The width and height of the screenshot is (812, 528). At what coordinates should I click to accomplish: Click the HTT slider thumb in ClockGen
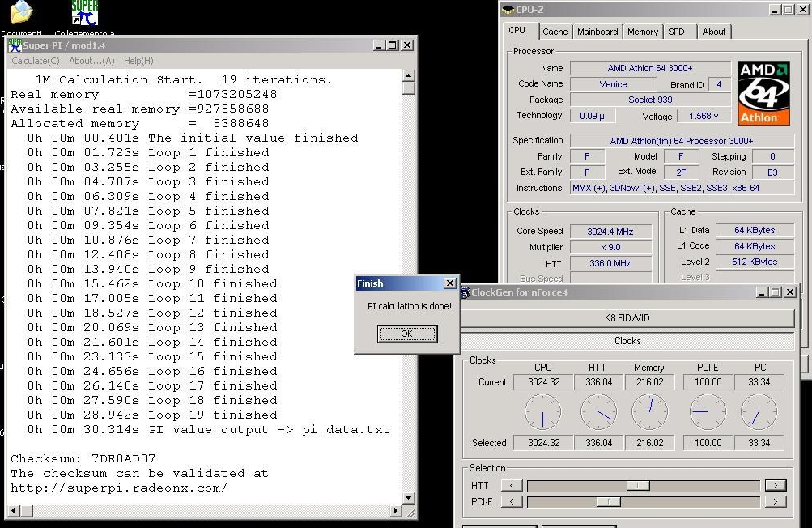click(638, 486)
